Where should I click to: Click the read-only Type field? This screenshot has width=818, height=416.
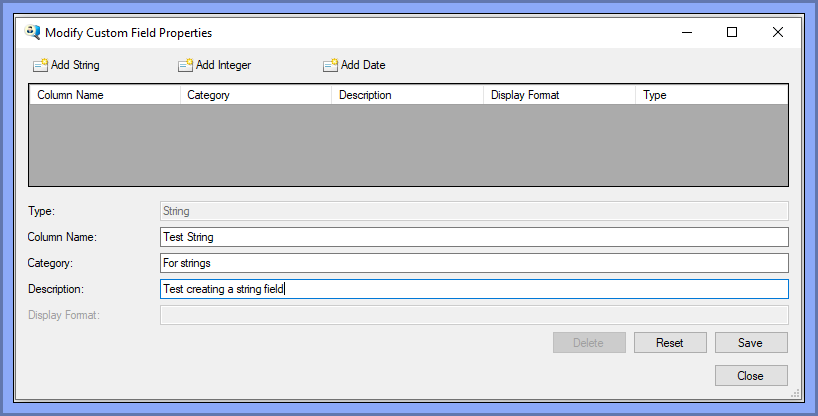click(474, 211)
